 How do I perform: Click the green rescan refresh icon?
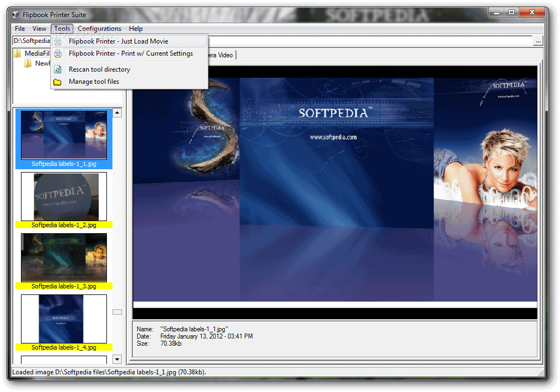click(x=58, y=69)
